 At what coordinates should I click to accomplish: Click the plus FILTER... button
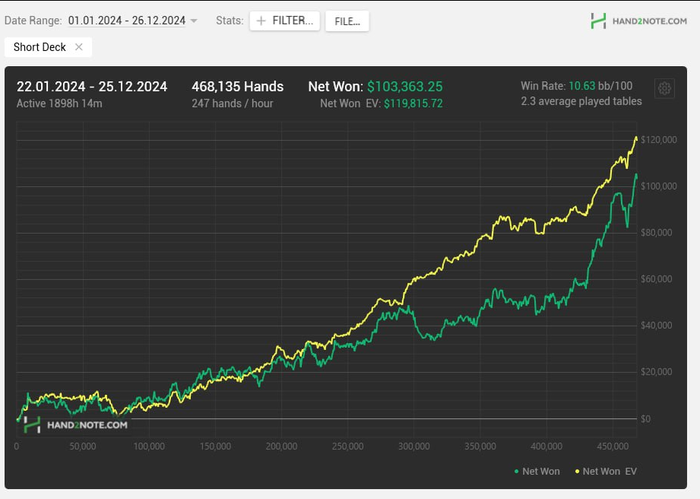pos(285,21)
